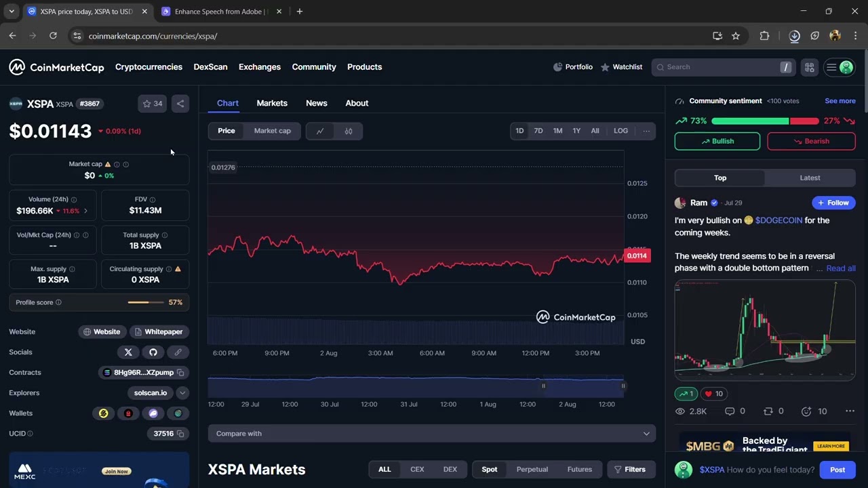This screenshot has width=868, height=488.
Task: Follow user Ram
Action: (833, 203)
